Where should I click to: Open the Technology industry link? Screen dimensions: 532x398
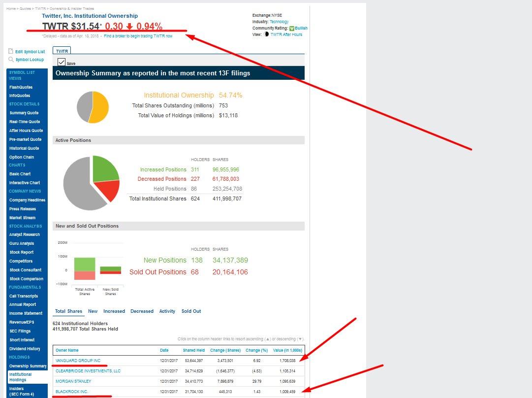pos(279,22)
